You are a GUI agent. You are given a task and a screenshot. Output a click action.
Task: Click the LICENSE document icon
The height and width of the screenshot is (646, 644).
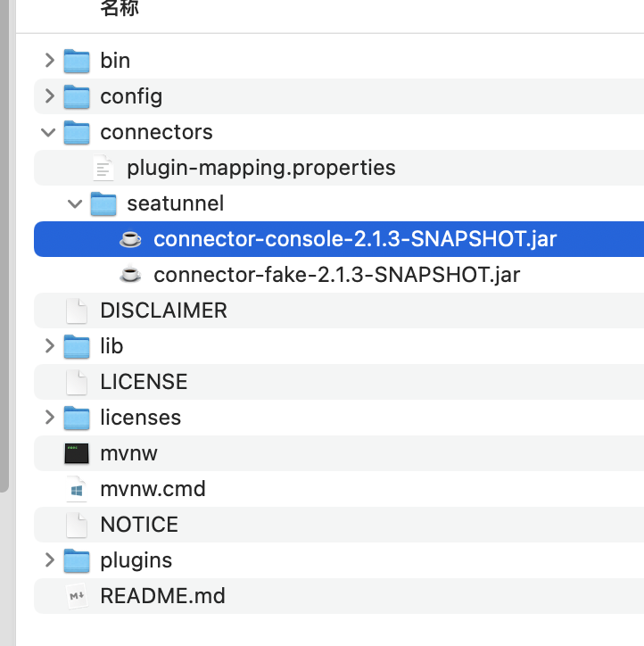pyautogui.click(x=77, y=382)
